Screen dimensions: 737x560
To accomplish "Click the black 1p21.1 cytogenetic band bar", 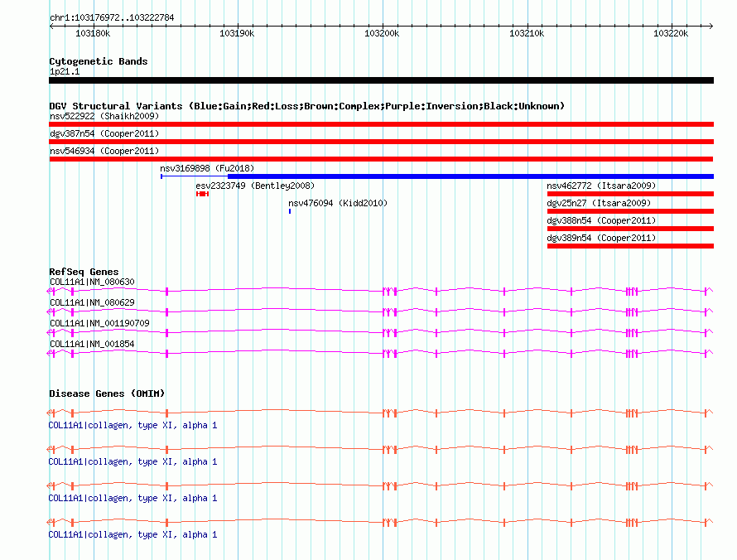I will (x=381, y=81).
